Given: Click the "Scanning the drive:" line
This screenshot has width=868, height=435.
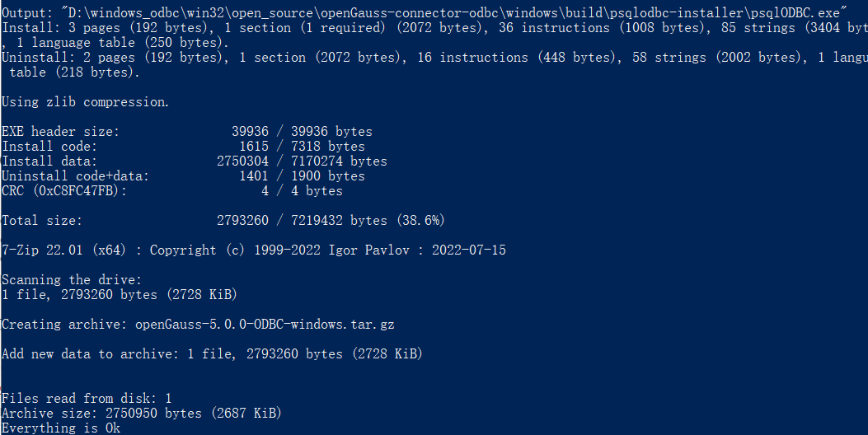Looking at the screenshot, I should coord(72,280).
